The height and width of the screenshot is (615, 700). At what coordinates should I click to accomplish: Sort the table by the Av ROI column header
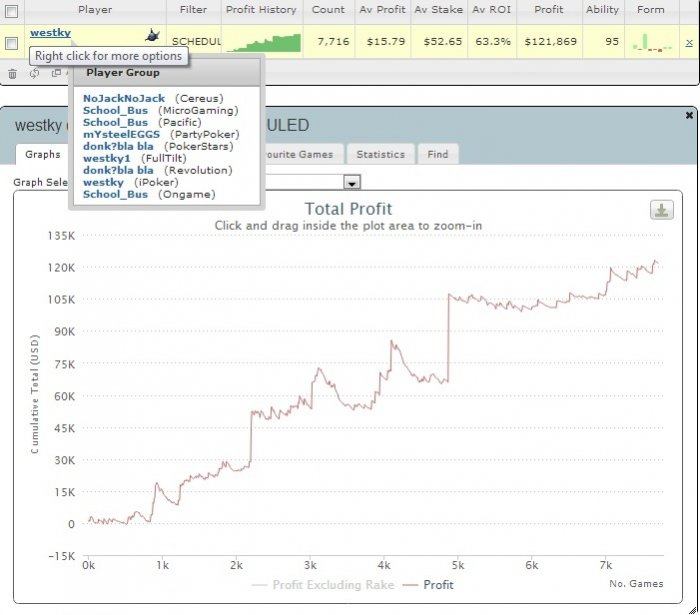[x=492, y=9]
